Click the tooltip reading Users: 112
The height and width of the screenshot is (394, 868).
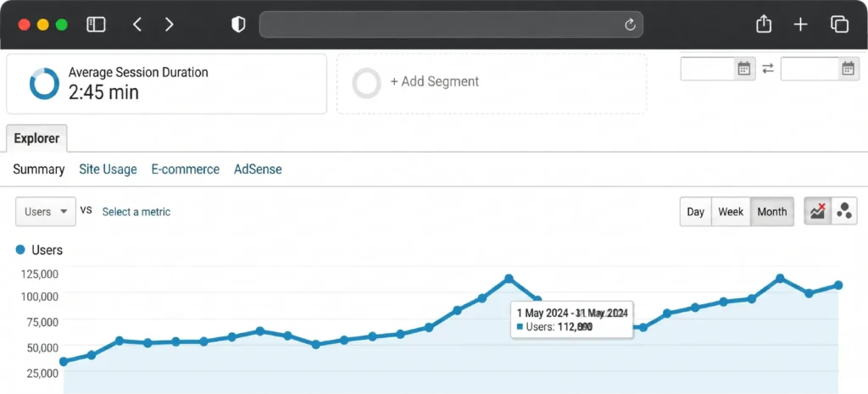coord(572,319)
